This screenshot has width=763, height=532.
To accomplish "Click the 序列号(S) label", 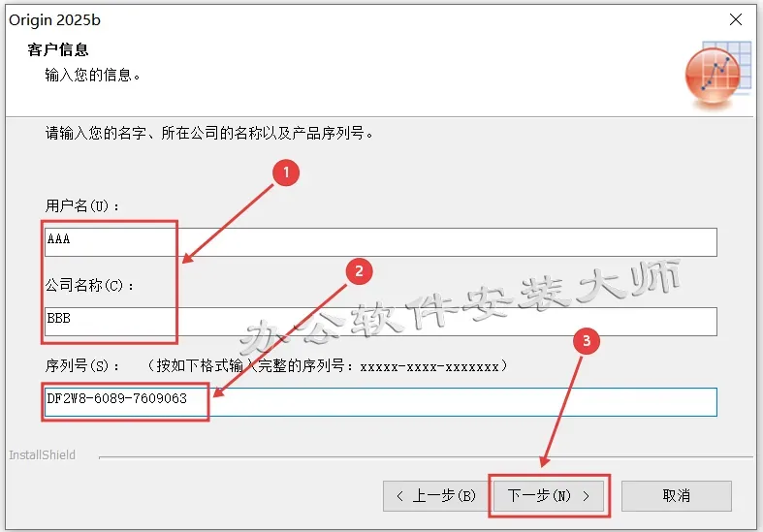I will [x=81, y=365].
